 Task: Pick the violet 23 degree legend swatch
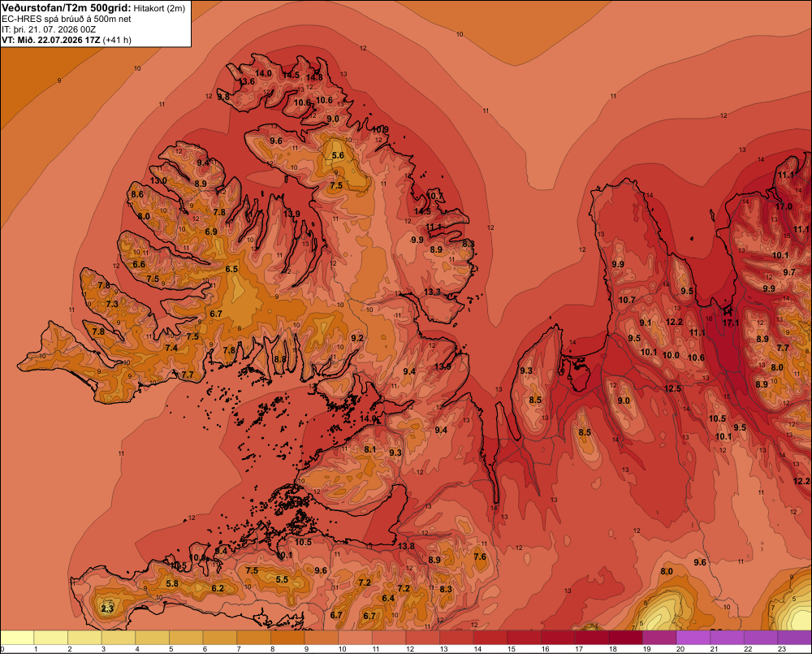(x=795, y=638)
